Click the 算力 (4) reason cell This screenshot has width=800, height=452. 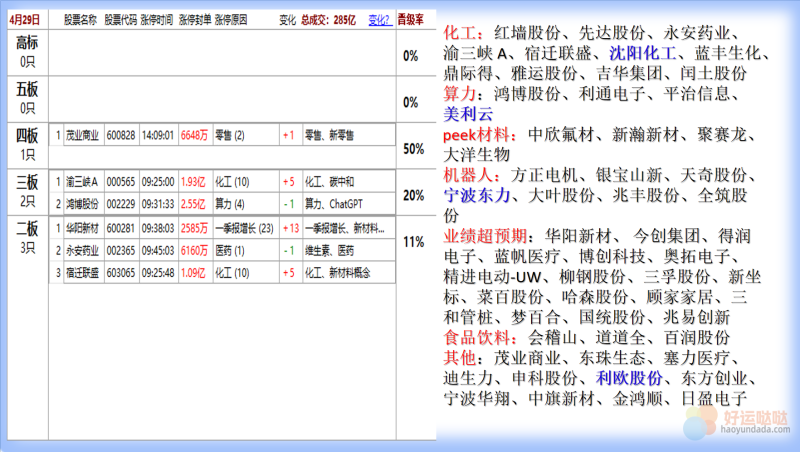(x=230, y=204)
